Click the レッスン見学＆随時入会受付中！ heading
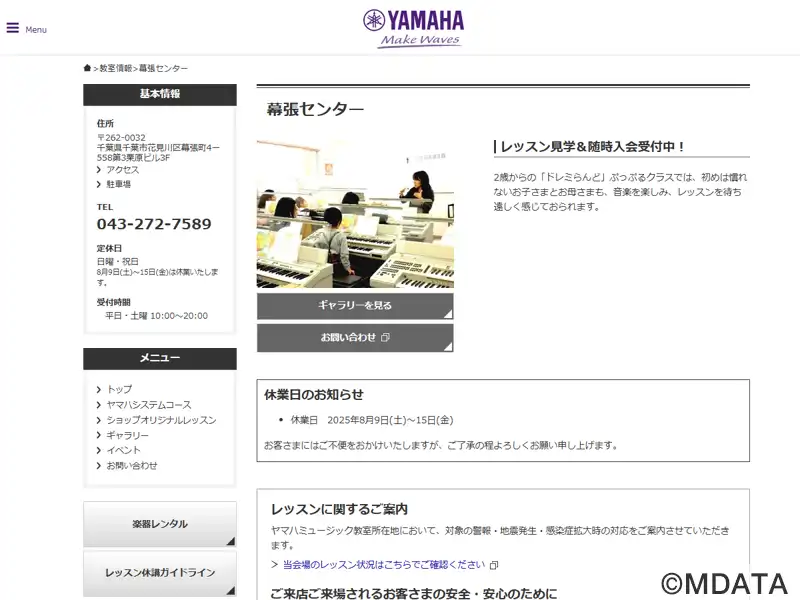The height and width of the screenshot is (600, 800). click(x=592, y=147)
